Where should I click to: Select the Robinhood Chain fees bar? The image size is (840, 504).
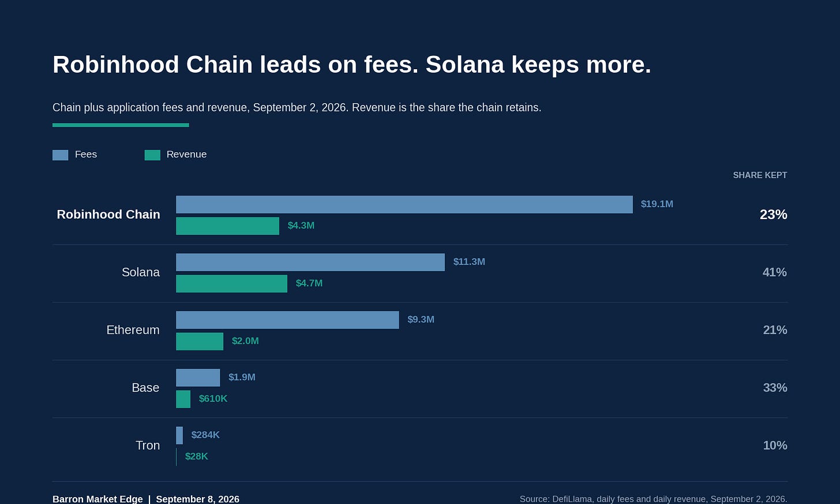pyautogui.click(x=404, y=204)
